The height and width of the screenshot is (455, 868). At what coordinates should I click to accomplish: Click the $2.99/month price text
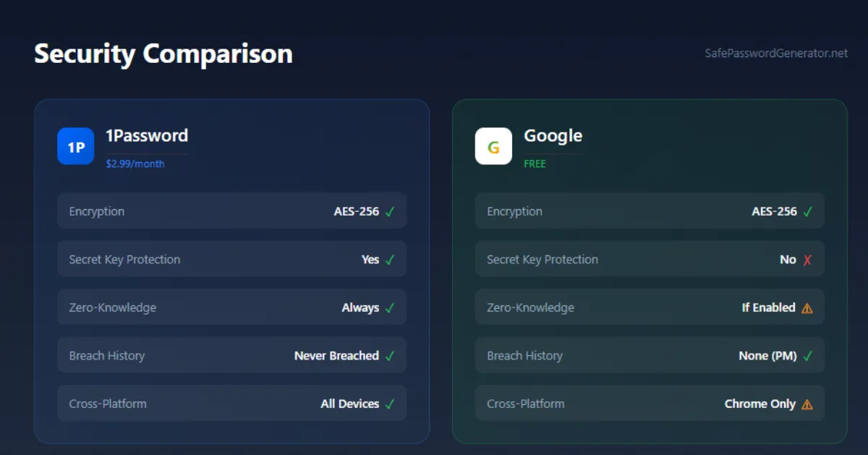click(135, 163)
